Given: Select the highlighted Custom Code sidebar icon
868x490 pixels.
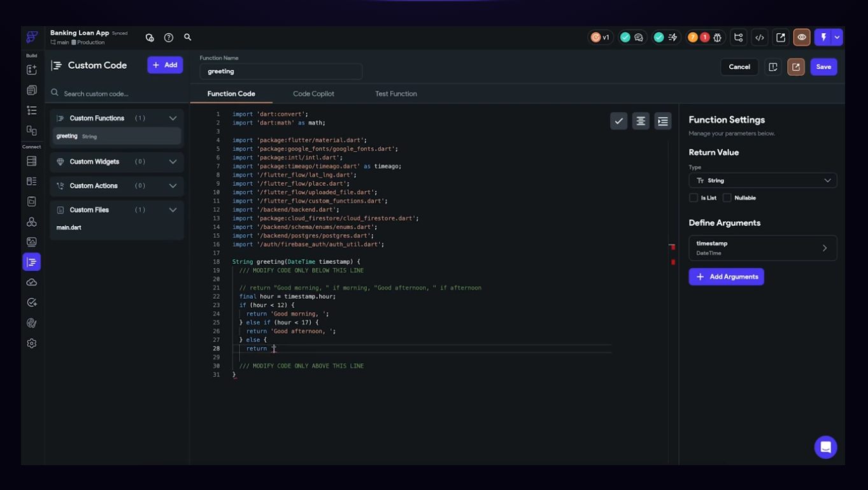Looking at the screenshot, I should coord(32,262).
